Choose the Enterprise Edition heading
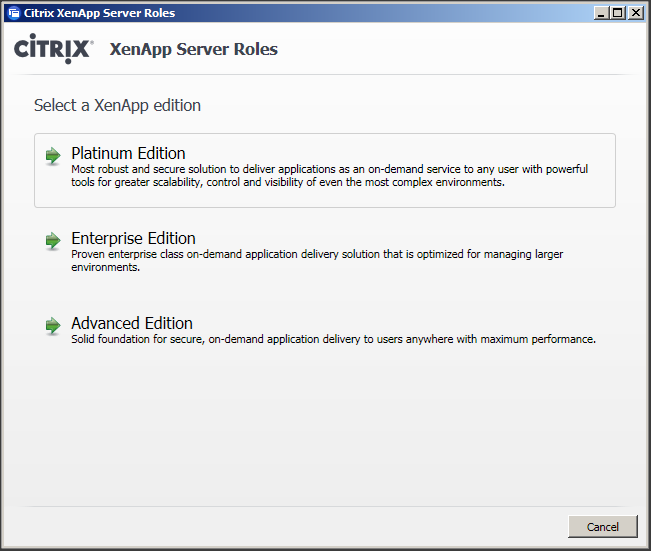 [133, 238]
